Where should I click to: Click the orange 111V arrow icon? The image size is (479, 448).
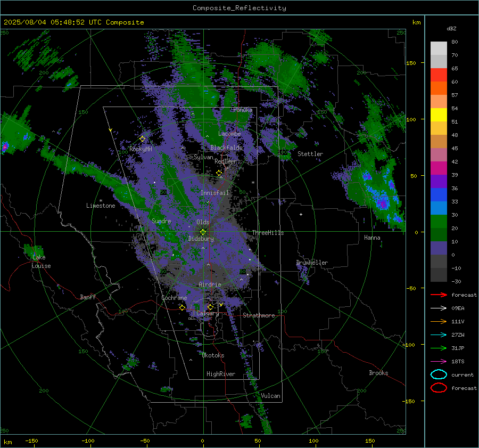pyautogui.click(x=439, y=321)
